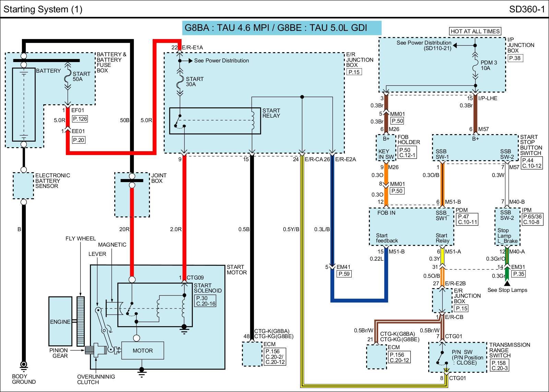Open P.158 reference for Transmission Range Switch

498,363
